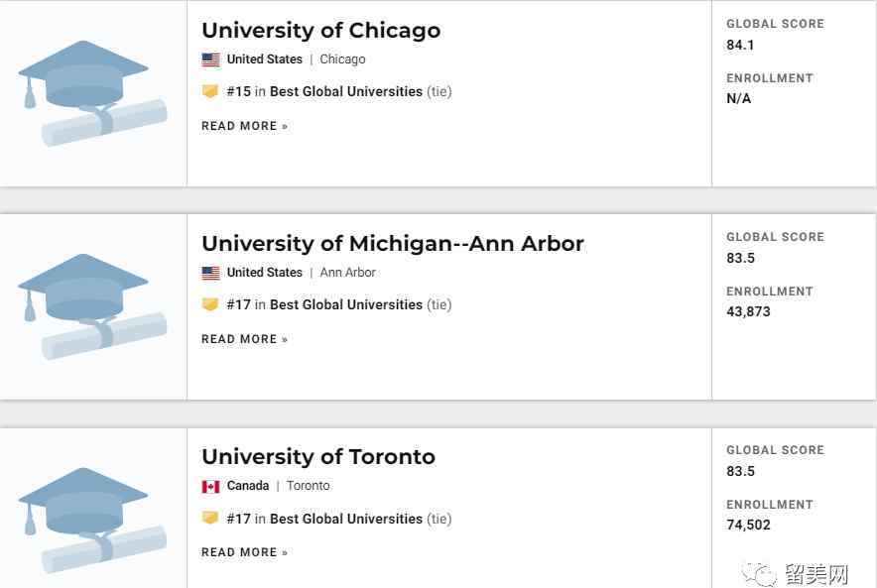The image size is (877, 588).
Task: Click Best Global Universities link in the Michigan listing
Action: tap(346, 304)
